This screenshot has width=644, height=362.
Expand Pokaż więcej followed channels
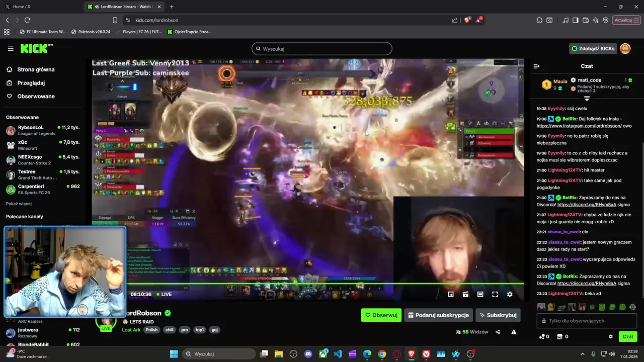pyautogui.click(x=19, y=204)
